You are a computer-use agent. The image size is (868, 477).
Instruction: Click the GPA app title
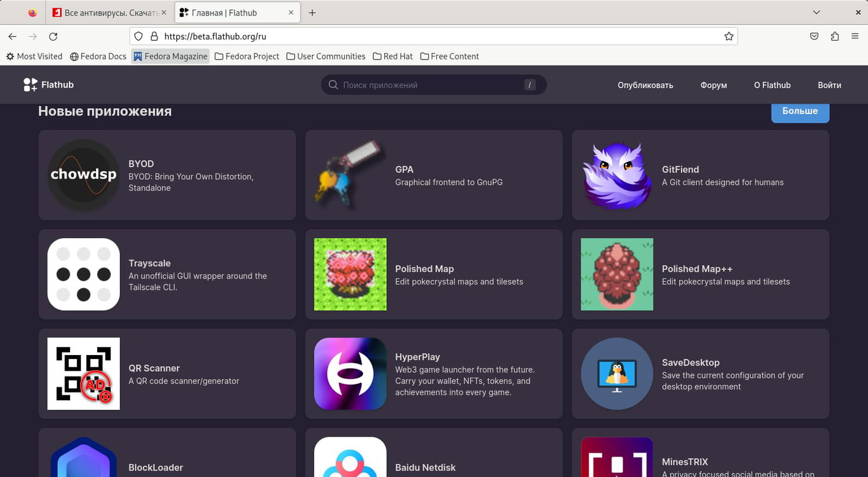pyautogui.click(x=404, y=169)
